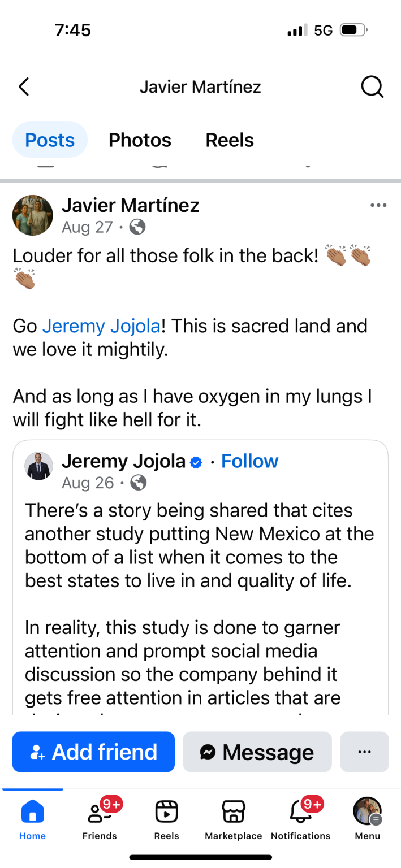Open Friends in bottom navigation
This screenshot has width=401, height=868.
click(100, 818)
